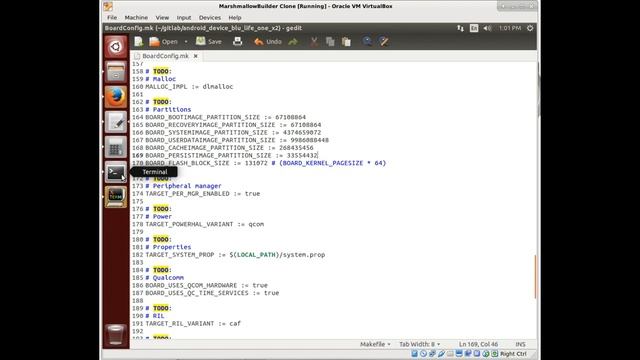Screen dimensions: 640x360
Task: Launch the Terminal from launcher
Action: (x=116, y=172)
